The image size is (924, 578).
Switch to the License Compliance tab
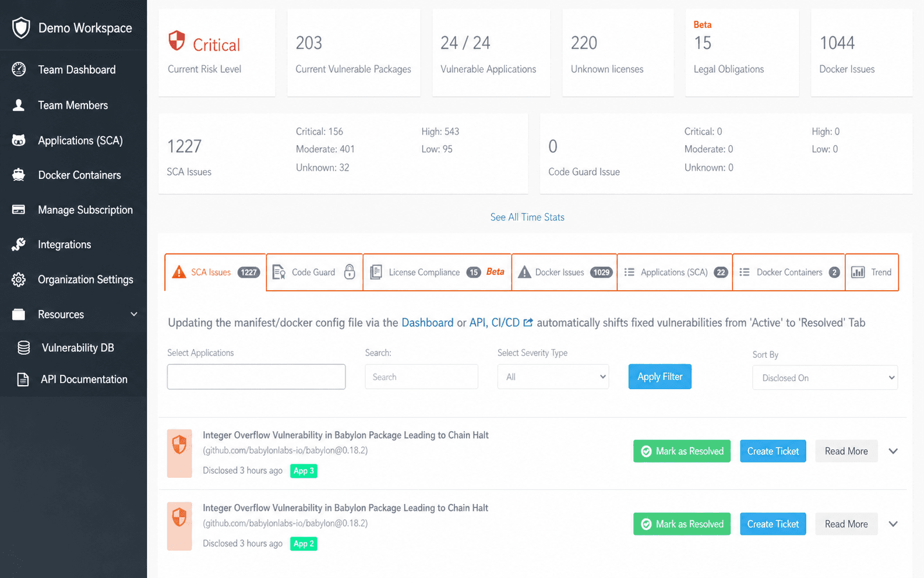(x=438, y=272)
